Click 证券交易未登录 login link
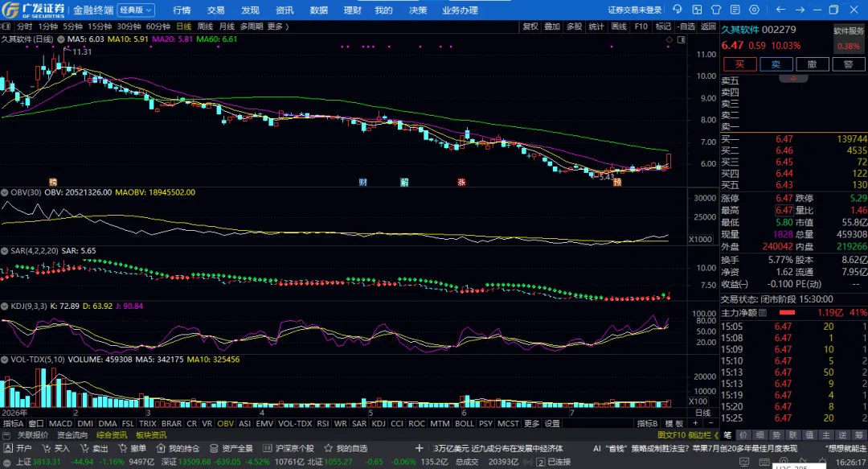The height and width of the screenshot is (469, 868). click(x=635, y=10)
